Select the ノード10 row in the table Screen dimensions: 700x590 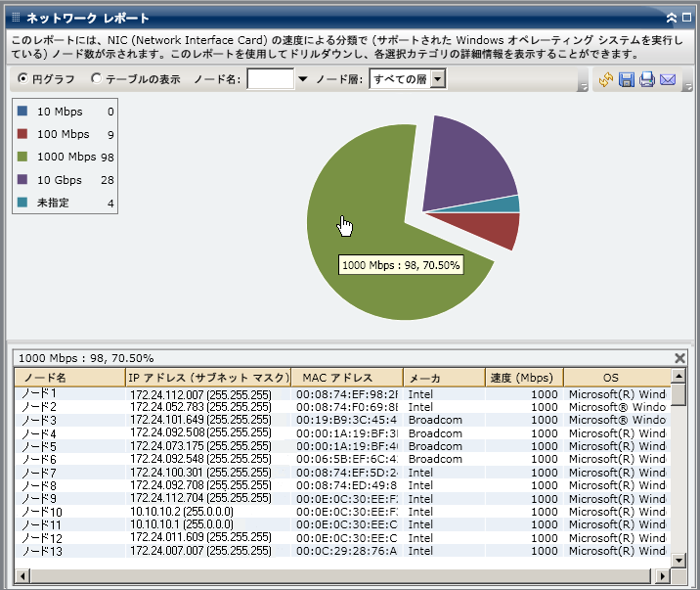pyautogui.click(x=42, y=512)
